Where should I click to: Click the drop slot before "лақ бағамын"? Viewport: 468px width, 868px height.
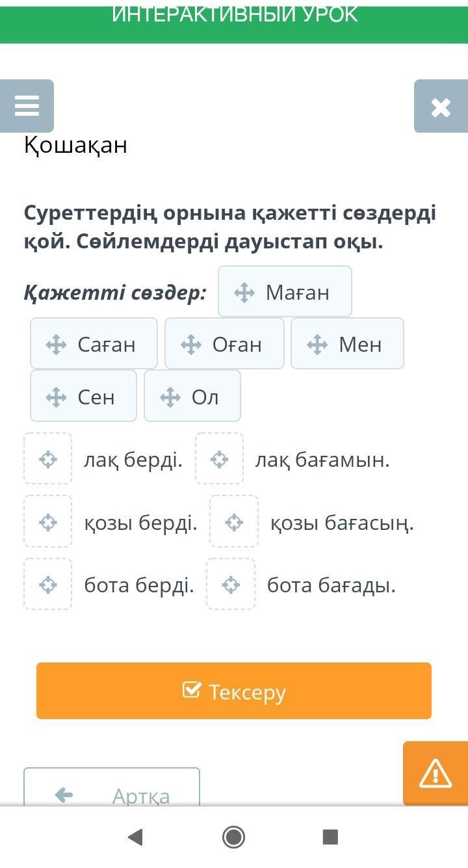click(x=220, y=459)
